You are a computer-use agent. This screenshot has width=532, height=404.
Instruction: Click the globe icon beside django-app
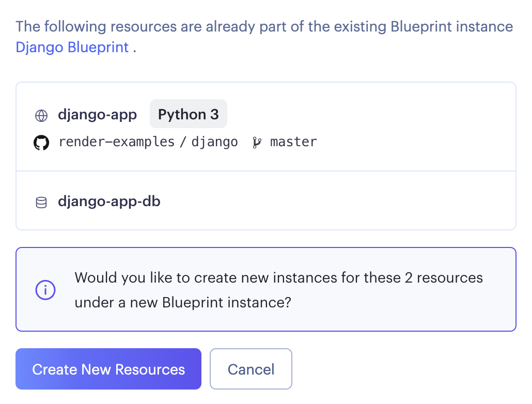(x=42, y=116)
